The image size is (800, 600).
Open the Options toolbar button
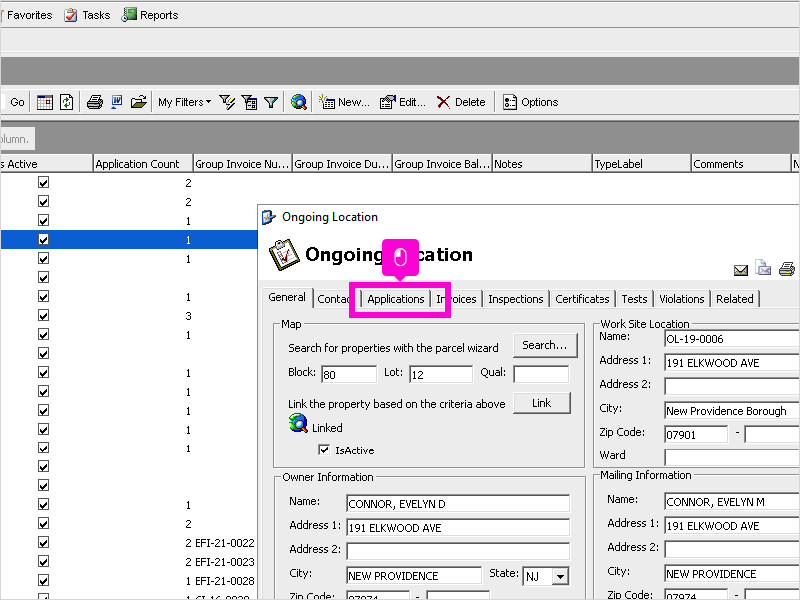coord(531,102)
